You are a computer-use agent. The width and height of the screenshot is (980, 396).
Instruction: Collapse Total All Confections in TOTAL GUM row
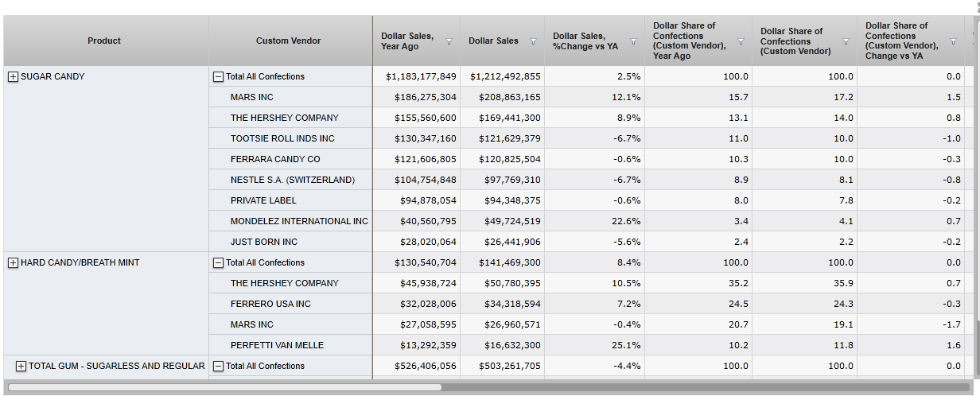[218, 367]
